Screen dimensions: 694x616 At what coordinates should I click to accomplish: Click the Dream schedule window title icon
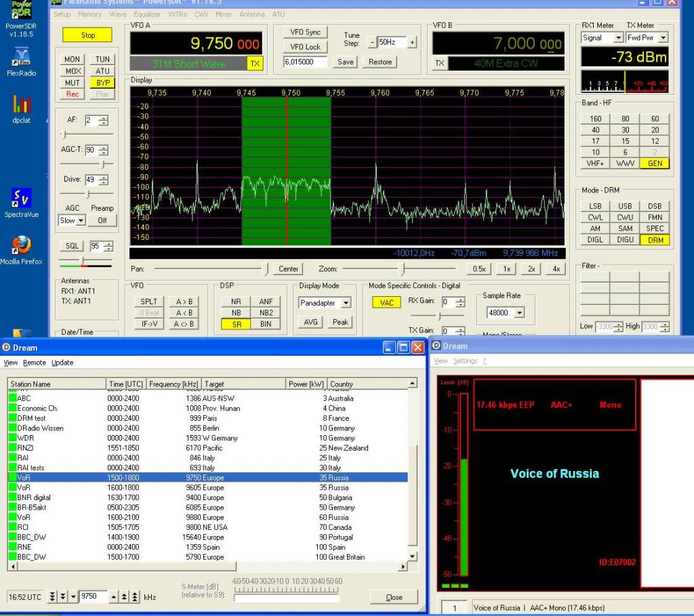point(6,348)
